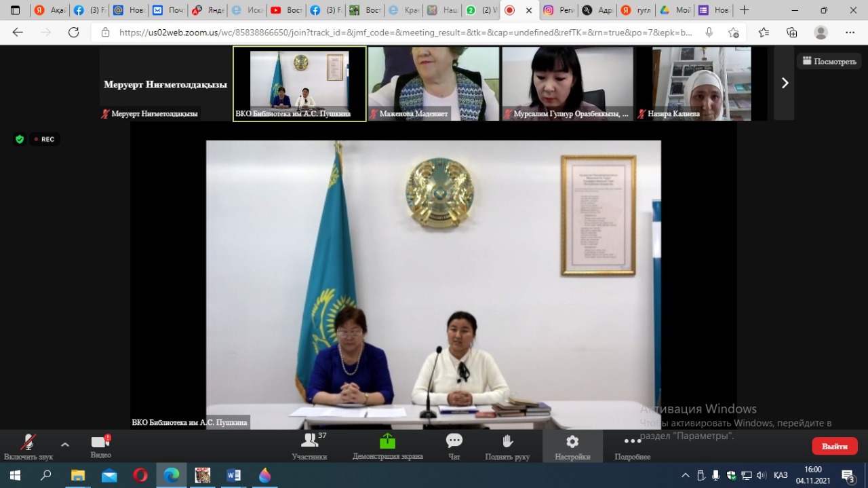Open the browser Favorites list

(764, 32)
